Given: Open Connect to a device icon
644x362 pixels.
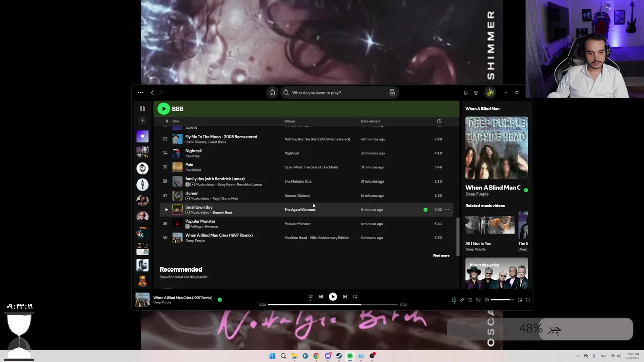Looking at the screenshot, I should pos(478,300).
